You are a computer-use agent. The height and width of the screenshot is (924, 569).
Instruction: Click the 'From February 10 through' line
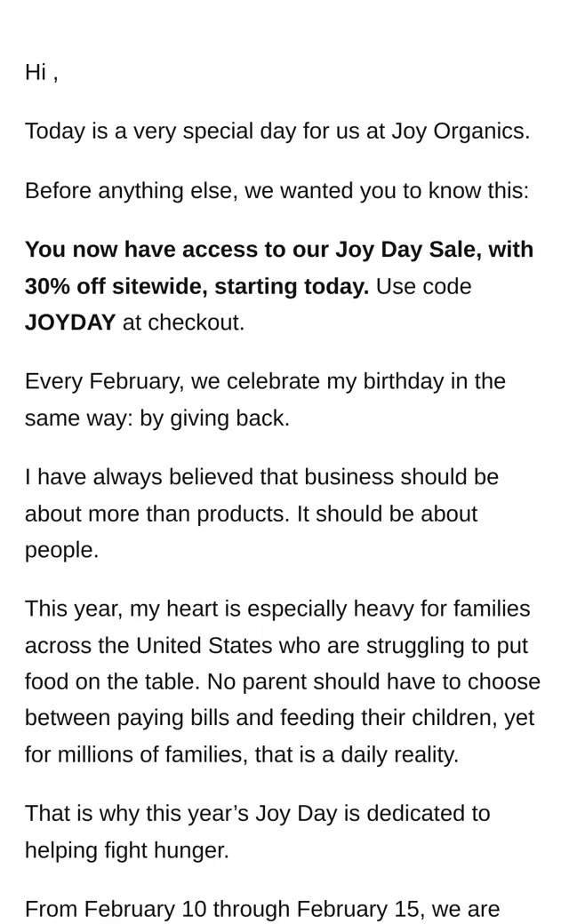262,910
